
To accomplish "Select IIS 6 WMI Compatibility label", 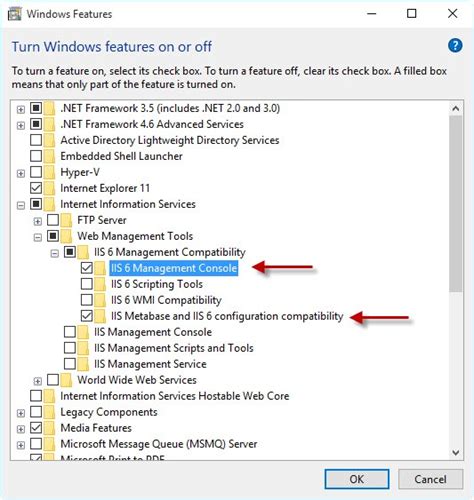I will [x=166, y=300].
